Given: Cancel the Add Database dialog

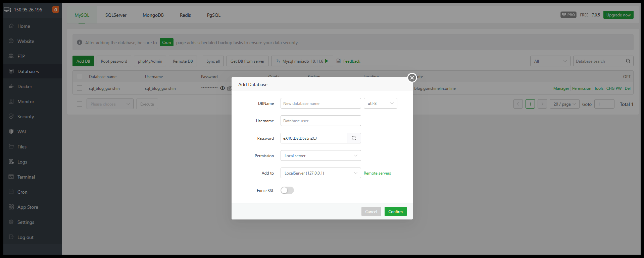Looking at the screenshot, I should [371, 211].
